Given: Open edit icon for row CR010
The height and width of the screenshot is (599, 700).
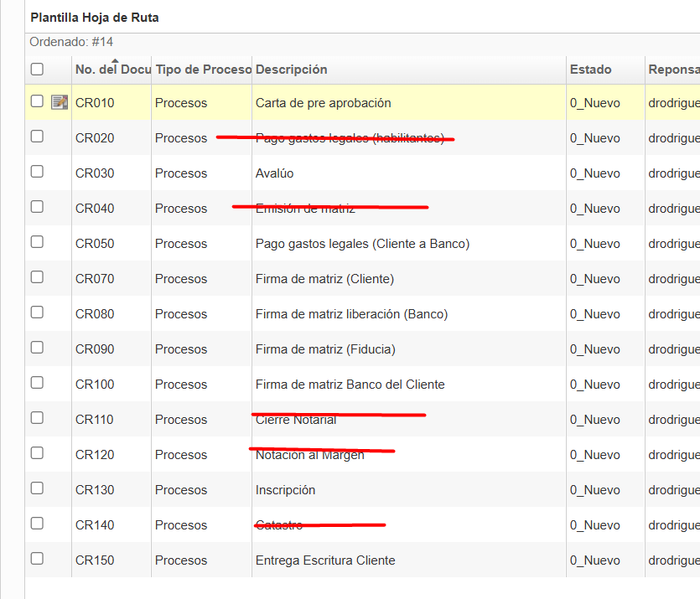Looking at the screenshot, I should point(59,102).
